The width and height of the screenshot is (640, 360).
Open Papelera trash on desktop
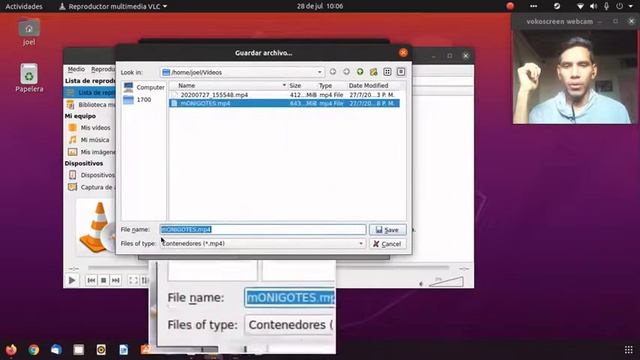coord(29,78)
